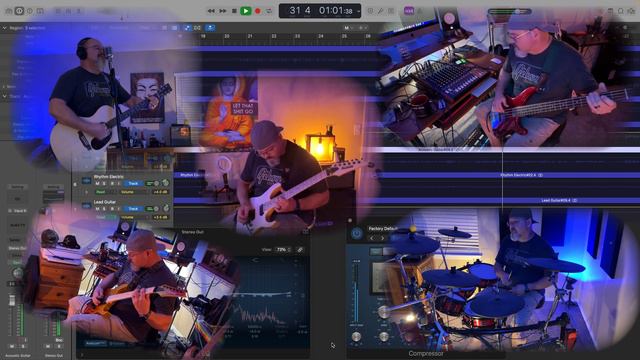Click the EQ slot on the channel strip

point(17,199)
